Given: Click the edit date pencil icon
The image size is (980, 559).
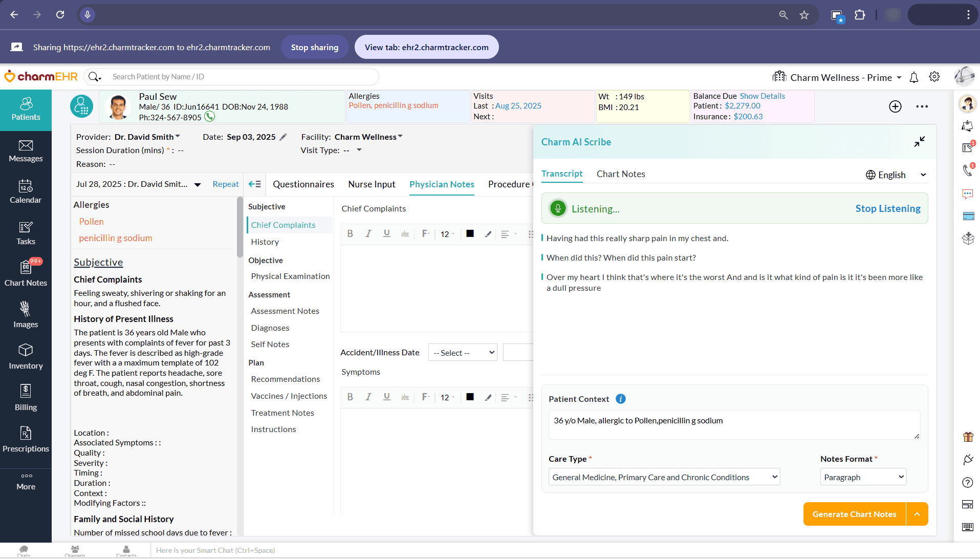Looking at the screenshot, I should click(x=284, y=137).
